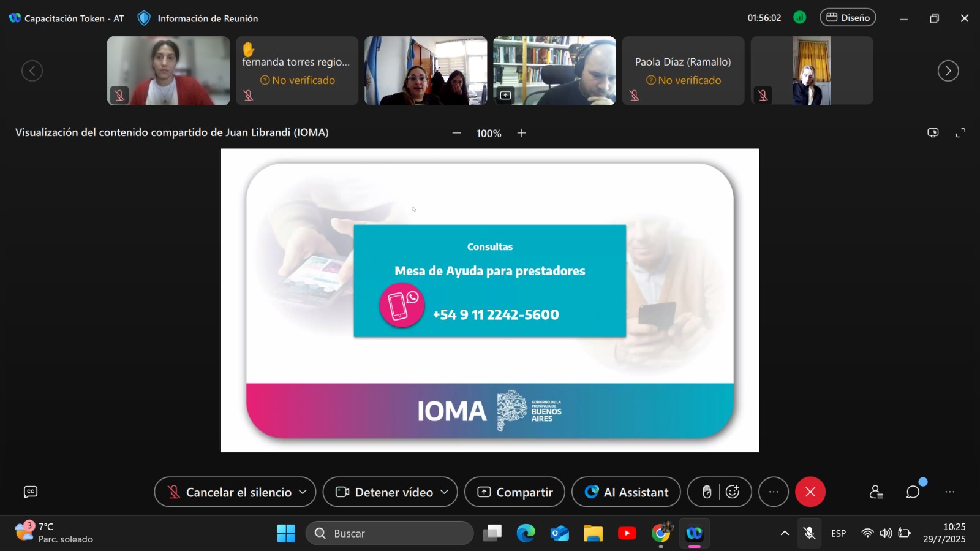Stop camera with Detener vídeo
This screenshot has width=980, height=551.
click(385, 492)
